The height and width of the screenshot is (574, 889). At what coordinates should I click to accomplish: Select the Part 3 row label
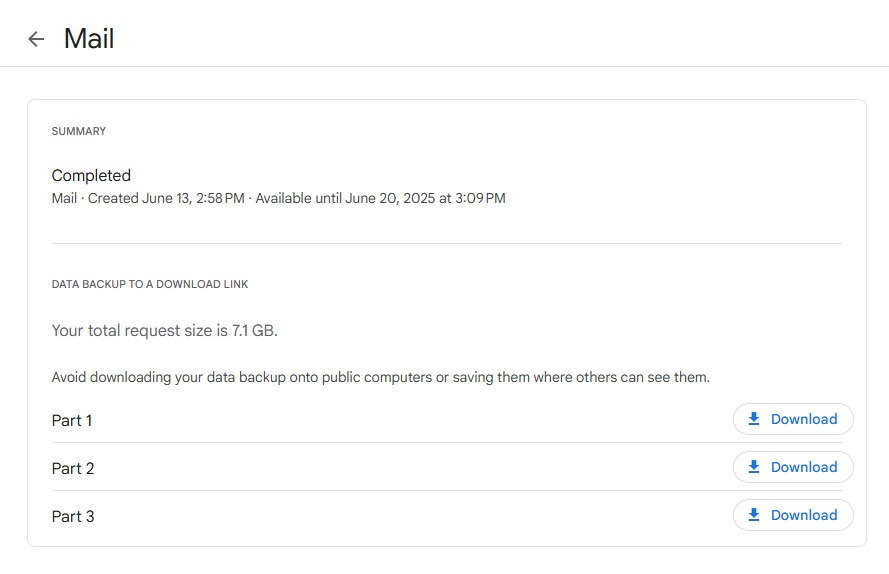[73, 516]
